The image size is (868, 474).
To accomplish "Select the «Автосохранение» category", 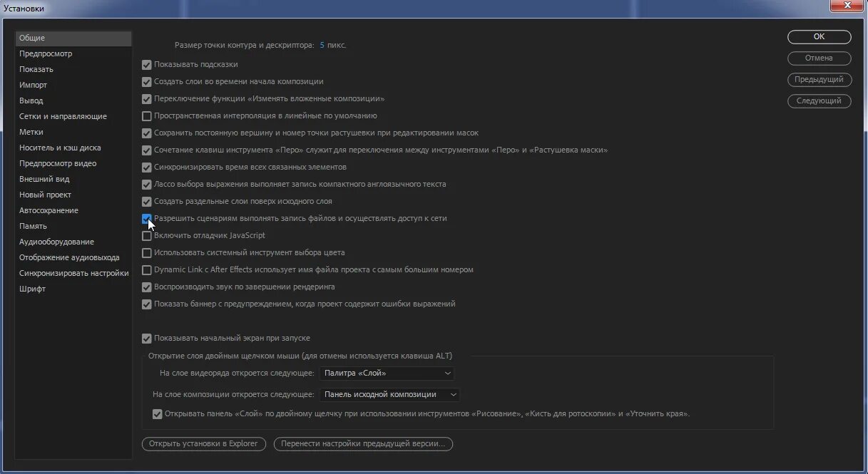I will click(x=73, y=210).
